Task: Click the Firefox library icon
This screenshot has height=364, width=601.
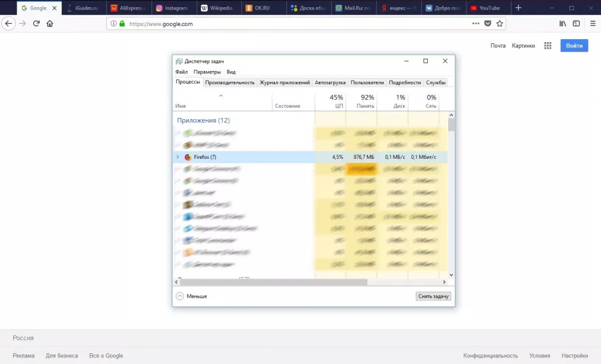Action: coord(562,23)
